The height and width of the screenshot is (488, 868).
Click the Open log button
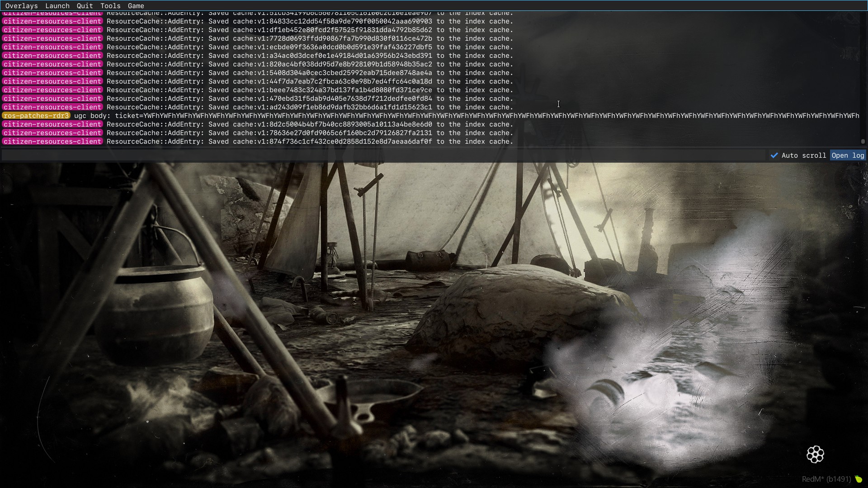(x=848, y=155)
